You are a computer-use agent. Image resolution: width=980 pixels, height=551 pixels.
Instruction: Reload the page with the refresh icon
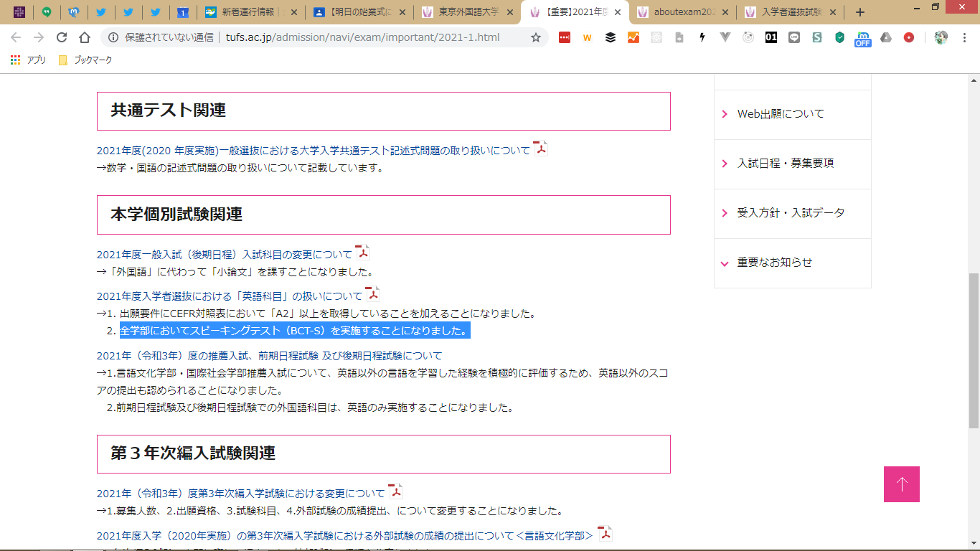[x=62, y=38]
